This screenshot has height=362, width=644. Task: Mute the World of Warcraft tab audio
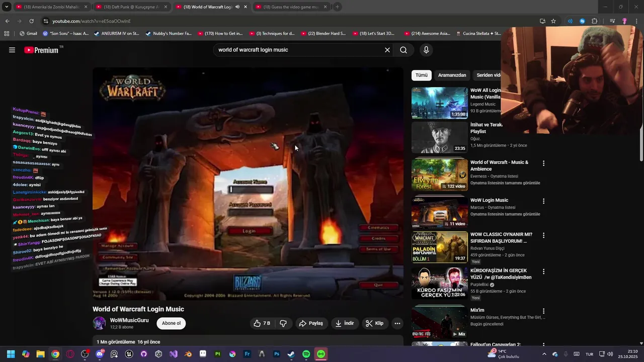(237, 7)
